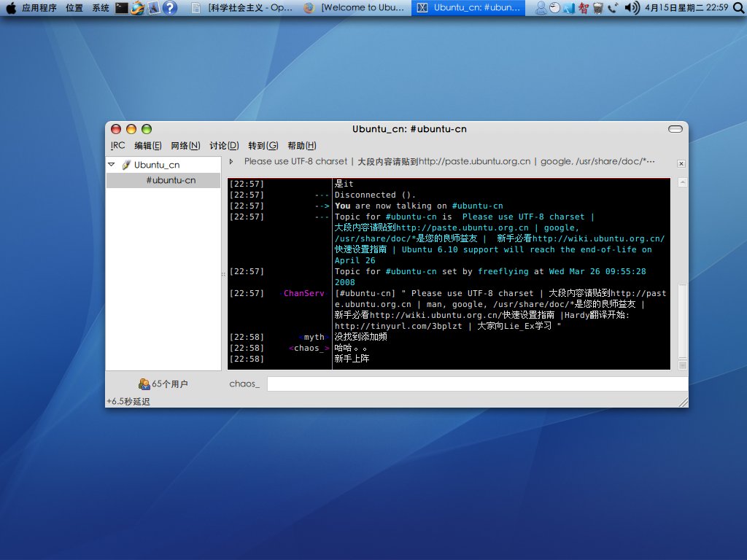Image resolution: width=747 pixels, height=560 pixels.
Task: Switch to the Ubuntu_cn: #ubuntu-cn taskbar button
Action: click(468, 7)
